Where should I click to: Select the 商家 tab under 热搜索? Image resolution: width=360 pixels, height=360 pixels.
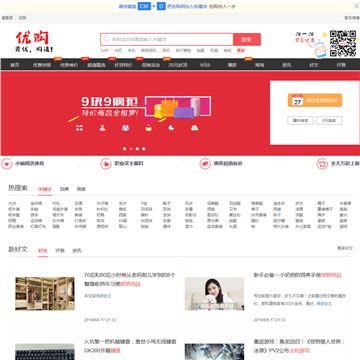81,189
